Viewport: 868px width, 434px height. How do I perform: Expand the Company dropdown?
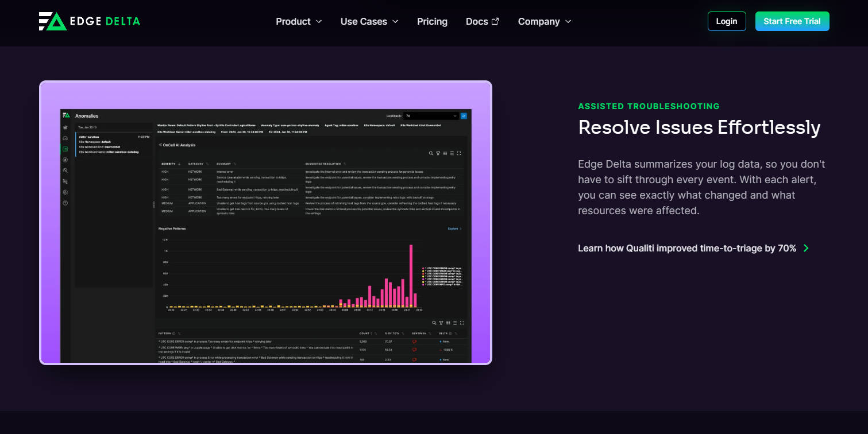click(x=544, y=21)
